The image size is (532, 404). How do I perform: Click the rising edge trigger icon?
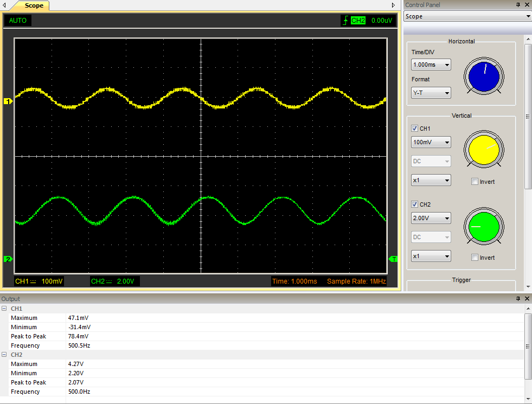coord(345,21)
